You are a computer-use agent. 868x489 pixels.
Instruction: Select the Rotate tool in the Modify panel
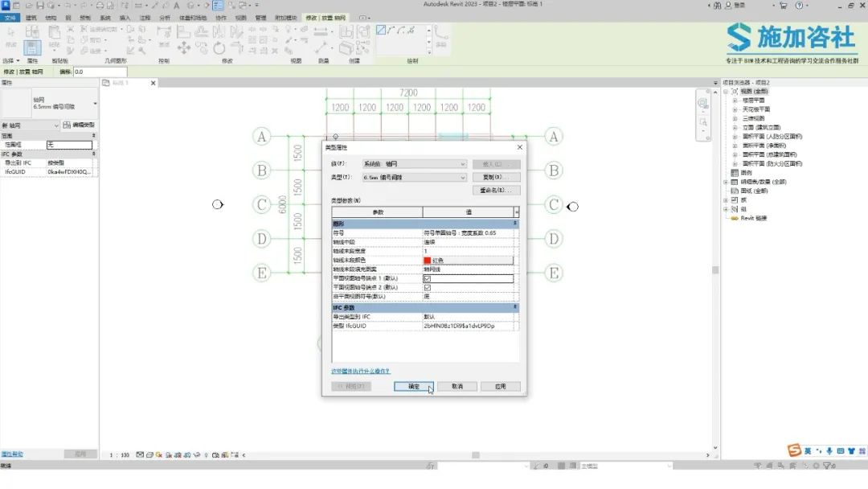(219, 47)
